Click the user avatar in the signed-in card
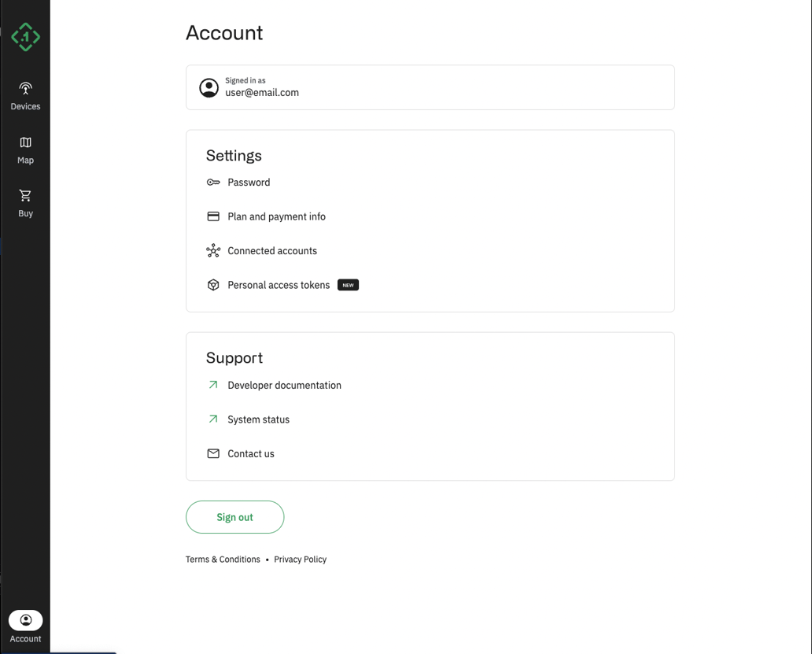The height and width of the screenshot is (654, 812). click(x=209, y=87)
